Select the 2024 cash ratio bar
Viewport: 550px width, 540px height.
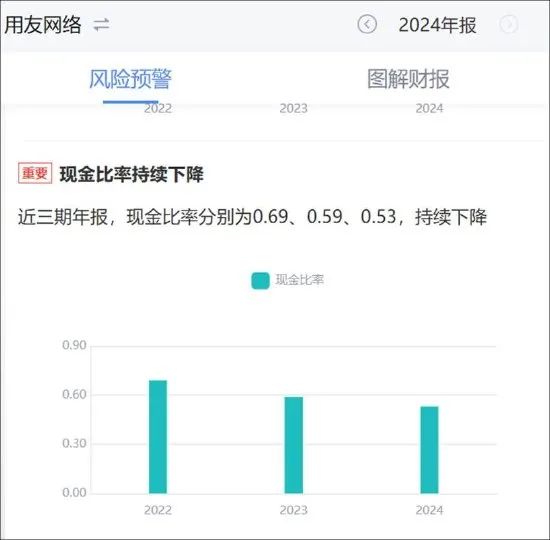point(429,450)
